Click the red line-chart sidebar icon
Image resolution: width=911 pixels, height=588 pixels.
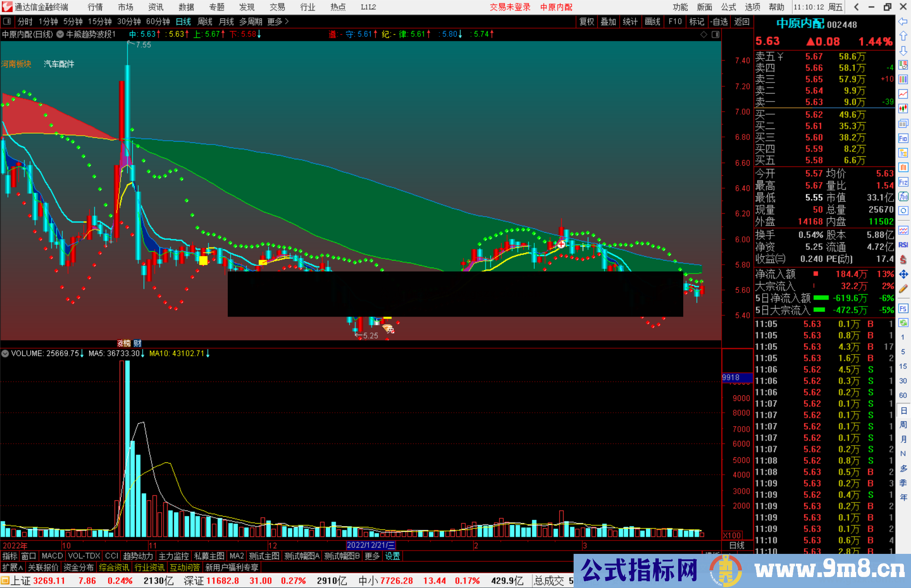pyautogui.click(x=903, y=94)
